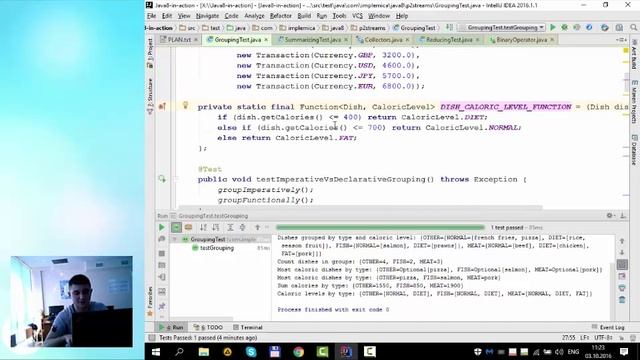The height and width of the screenshot is (360, 640).
Task: Collapse all test results icon
Action: (242, 227)
